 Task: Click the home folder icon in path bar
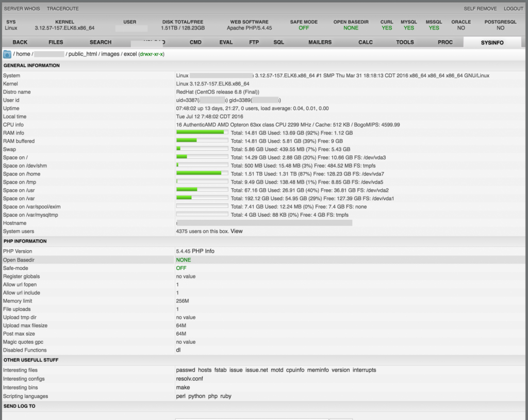[x=7, y=54]
